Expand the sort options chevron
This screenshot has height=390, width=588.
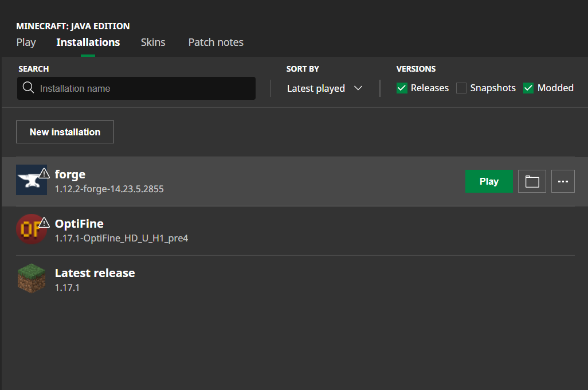coord(359,88)
